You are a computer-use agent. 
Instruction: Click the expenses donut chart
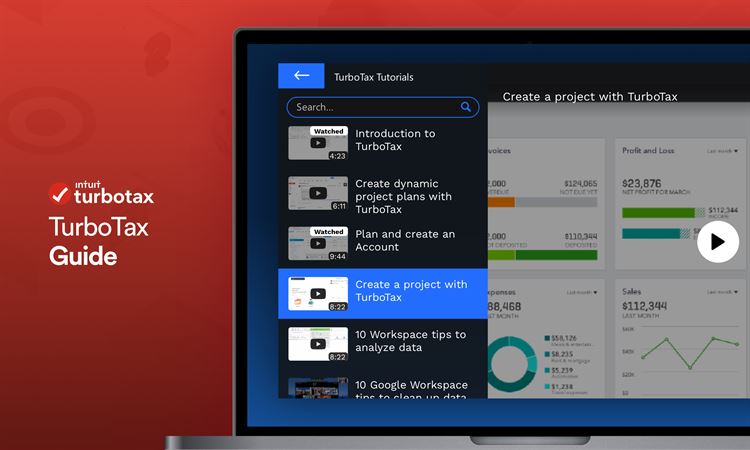[512, 364]
